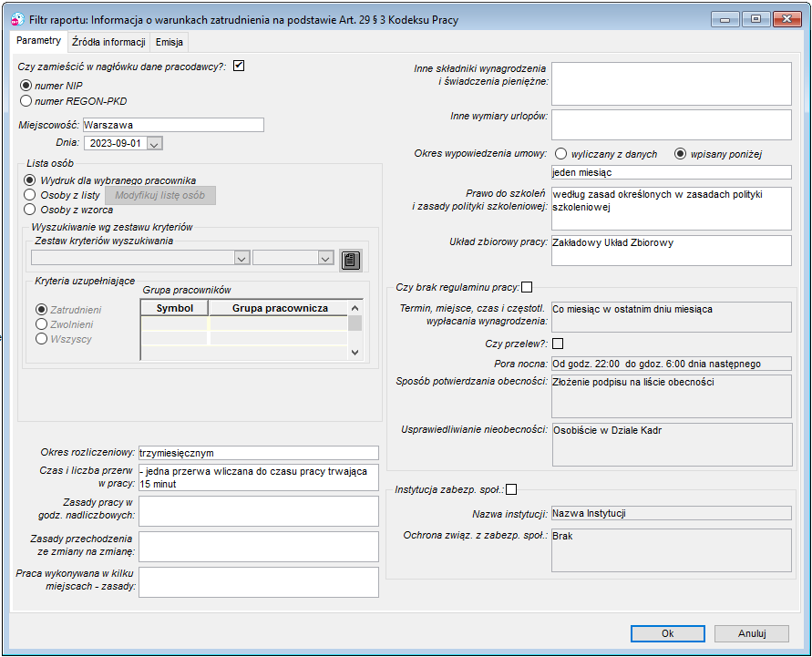Select Osoby z listy option
Viewport: 812px width, 657px height.
[x=29, y=195]
